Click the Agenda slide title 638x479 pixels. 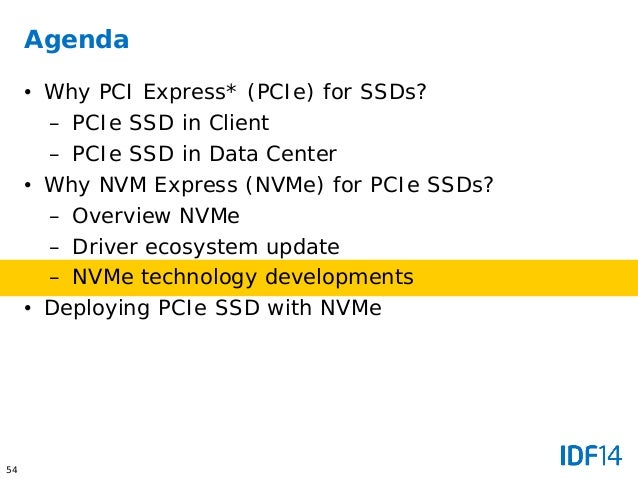(76, 40)
